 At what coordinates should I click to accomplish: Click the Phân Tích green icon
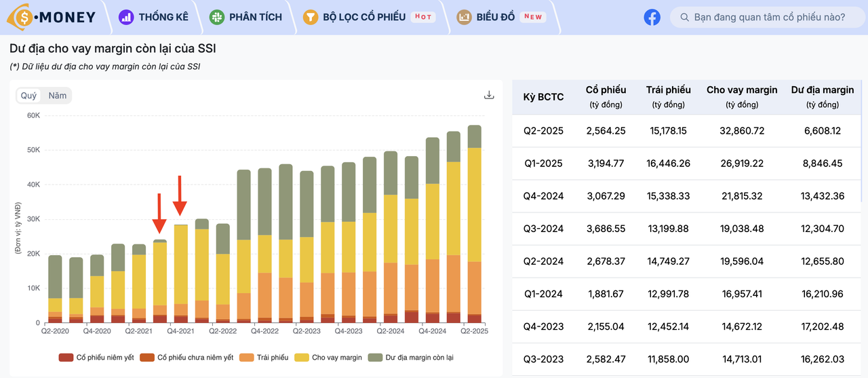coord(216,17)
